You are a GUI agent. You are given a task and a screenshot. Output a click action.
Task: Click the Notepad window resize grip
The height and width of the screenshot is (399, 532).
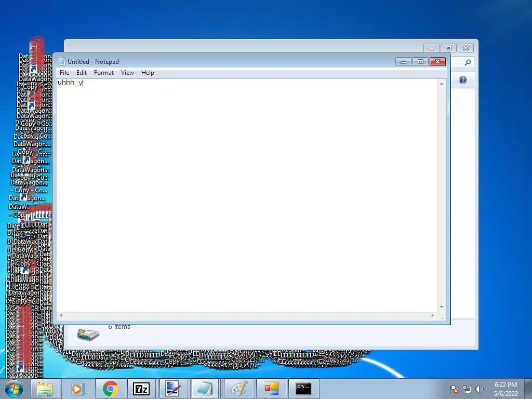point(442,316)
